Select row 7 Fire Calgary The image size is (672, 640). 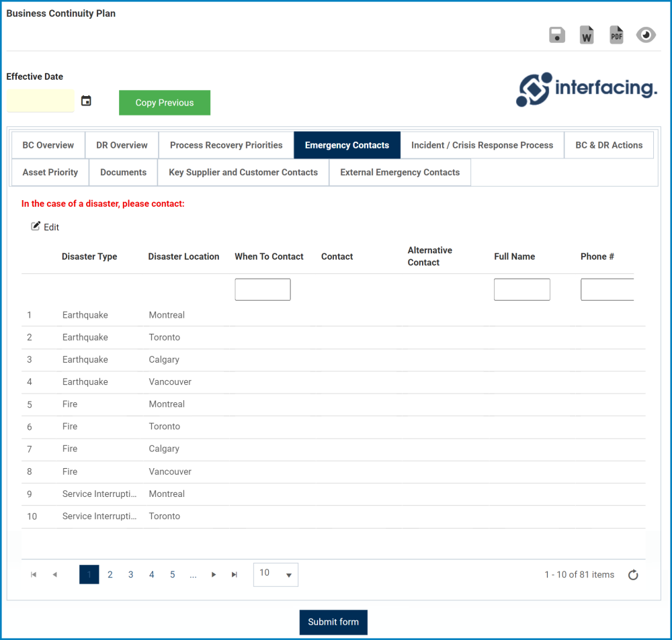(x=333, y=449)
